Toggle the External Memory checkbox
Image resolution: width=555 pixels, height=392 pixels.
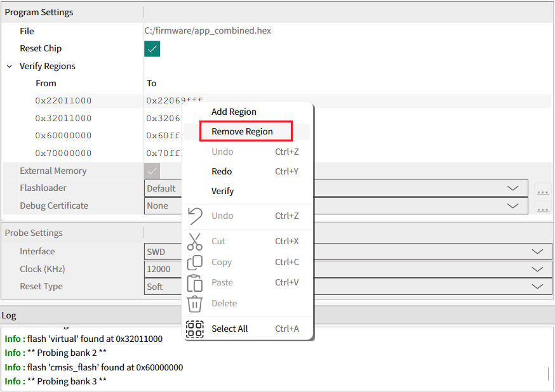pyautogui.click(x=152, y=171)
